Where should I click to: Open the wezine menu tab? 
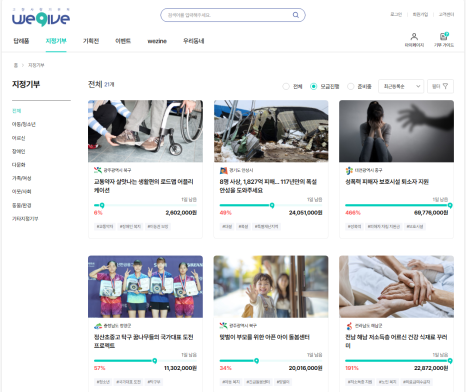click(157, 41)
